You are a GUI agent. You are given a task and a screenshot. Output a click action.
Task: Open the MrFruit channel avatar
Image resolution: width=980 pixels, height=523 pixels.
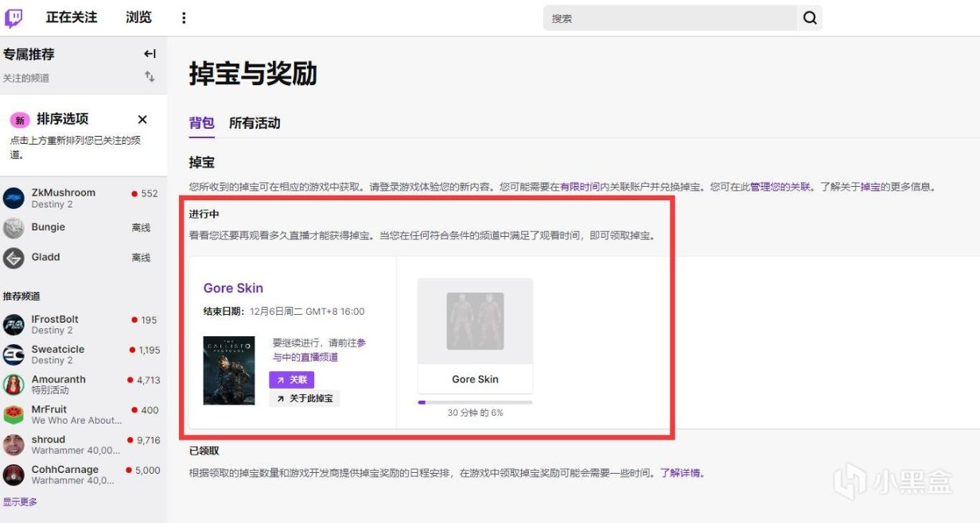14,415
